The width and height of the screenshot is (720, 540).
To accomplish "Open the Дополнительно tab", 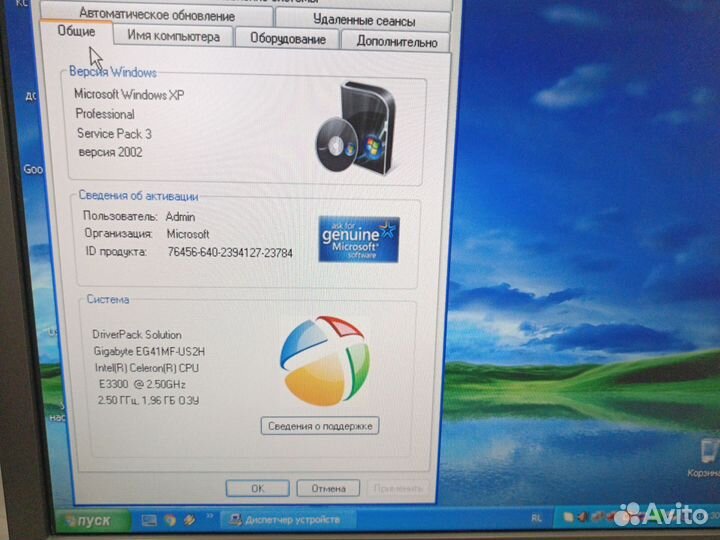I will 396,41.
